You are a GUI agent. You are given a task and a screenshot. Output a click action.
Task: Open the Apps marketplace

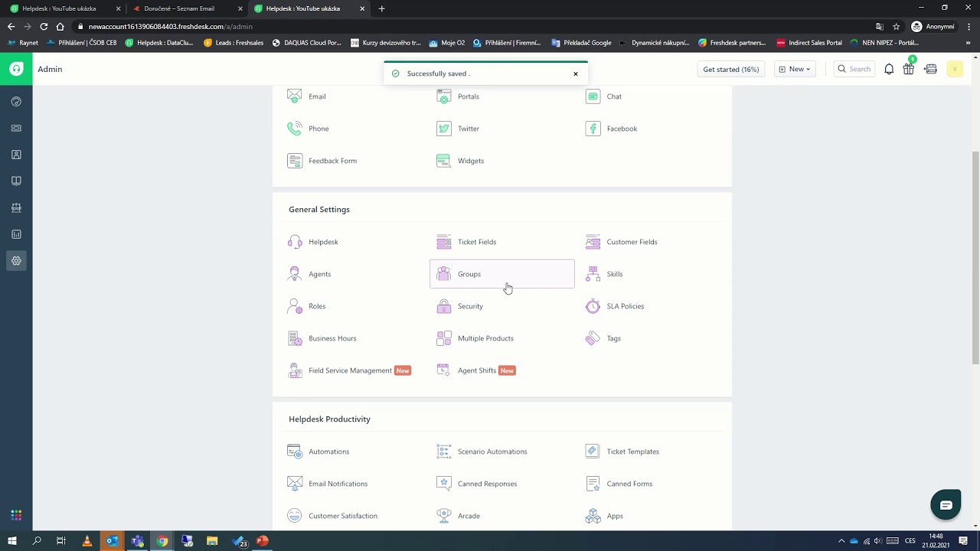click(605, 516)
